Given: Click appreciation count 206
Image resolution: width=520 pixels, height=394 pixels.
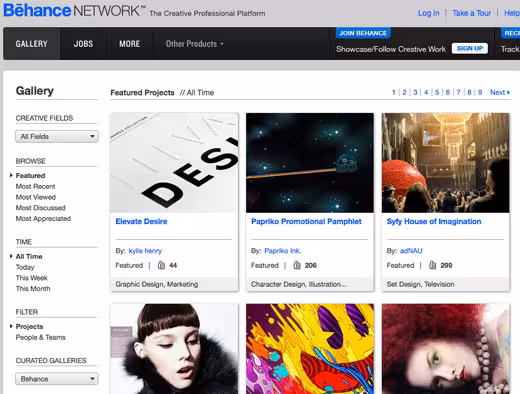Looking at the screenshot, I should pos(310,265).
